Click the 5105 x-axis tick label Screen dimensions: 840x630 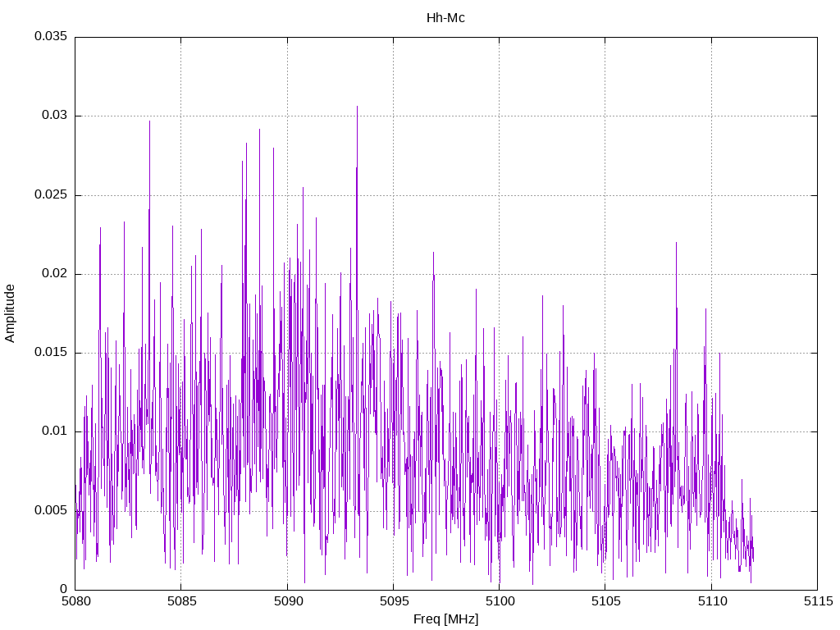pyautogui.click(x=606, y=601)
